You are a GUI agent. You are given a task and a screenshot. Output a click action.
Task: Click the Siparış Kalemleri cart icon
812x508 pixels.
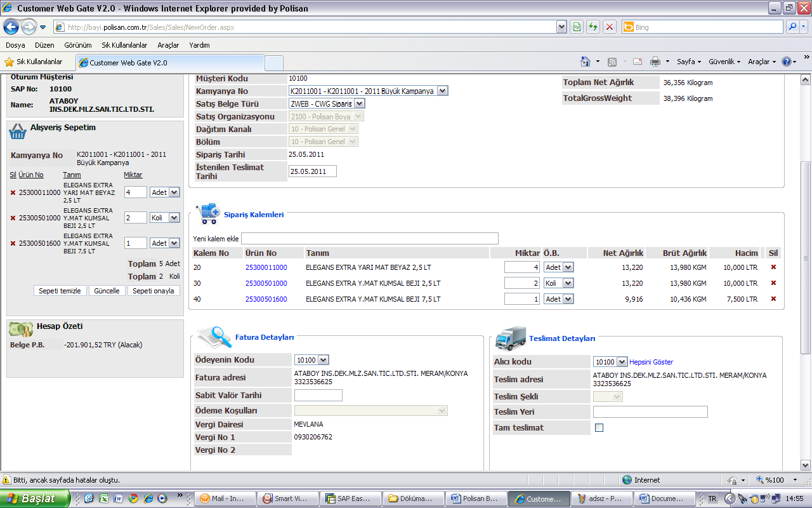click(x=208, y=215)
